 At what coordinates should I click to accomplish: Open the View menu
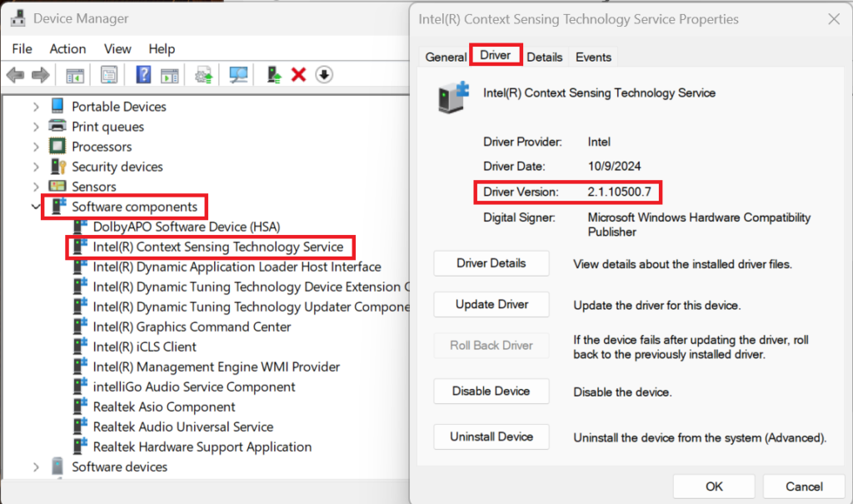(x=117, y=49)
